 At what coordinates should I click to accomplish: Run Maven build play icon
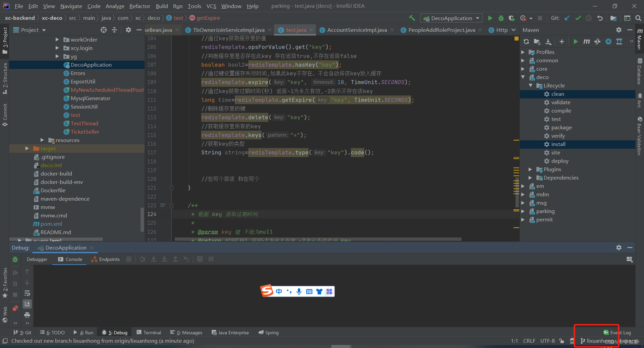coord(576,42)
